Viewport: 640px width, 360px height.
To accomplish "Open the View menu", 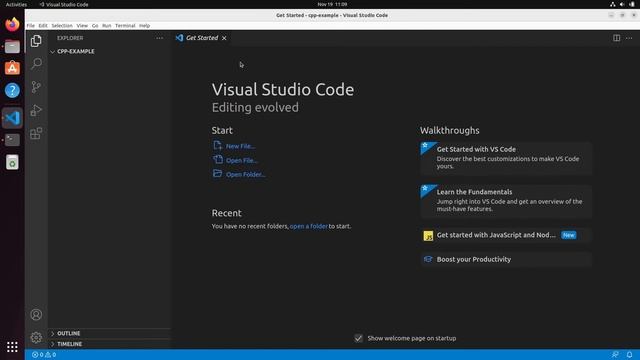I will point(82,26).
